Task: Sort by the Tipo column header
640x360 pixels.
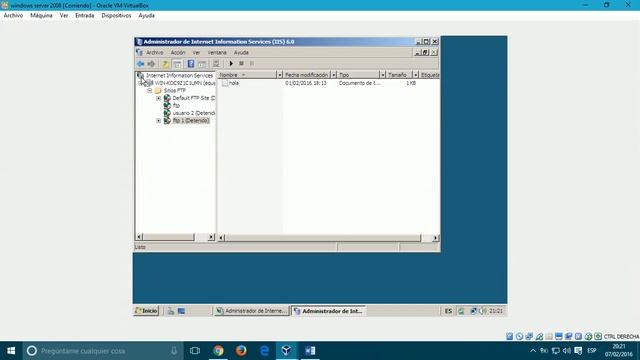Action: pyautogui.click(x=358, y=75)
